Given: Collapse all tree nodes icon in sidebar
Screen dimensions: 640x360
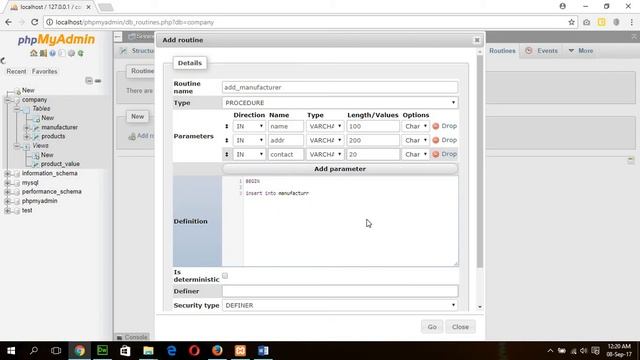Looking at the screenshot, I should point(89,80).
